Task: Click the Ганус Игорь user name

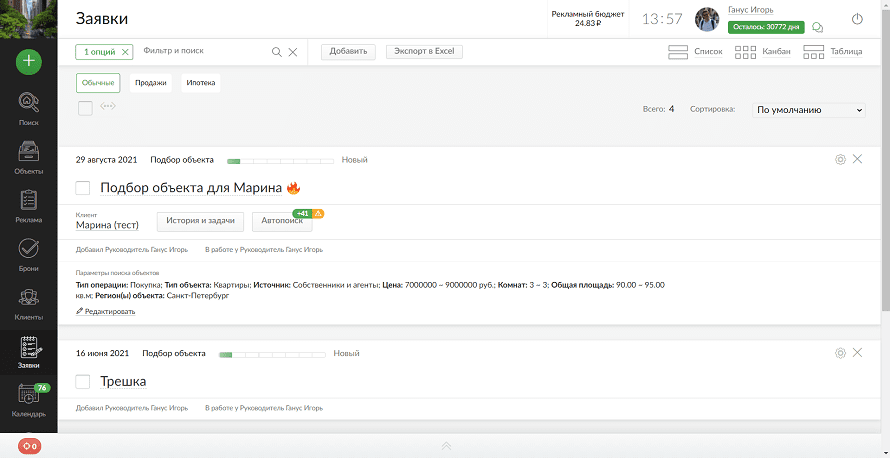Action: coord(750,10)
